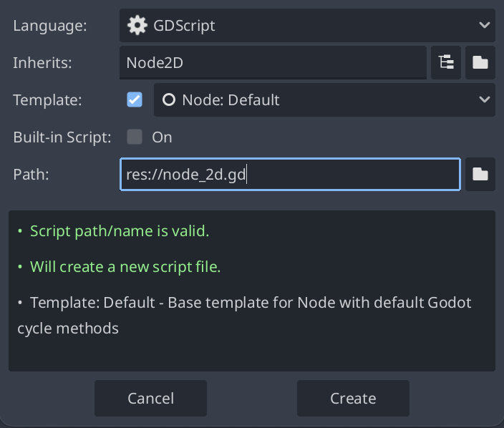Click the GDScript gear icon
The height and width of the screenshot is (428, 504).
[137, 25]
